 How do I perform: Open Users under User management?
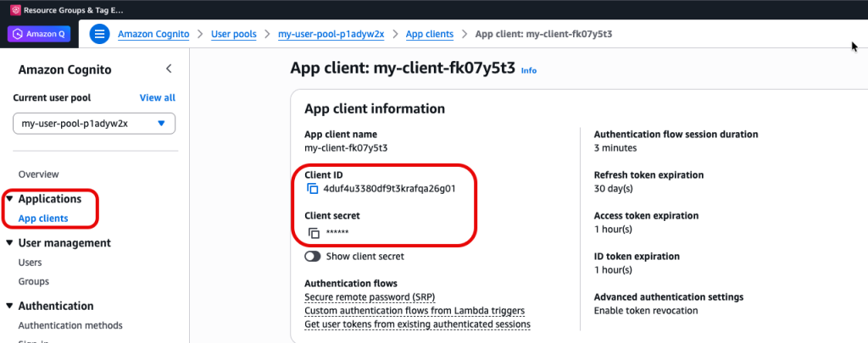click(x=31, y=263)
